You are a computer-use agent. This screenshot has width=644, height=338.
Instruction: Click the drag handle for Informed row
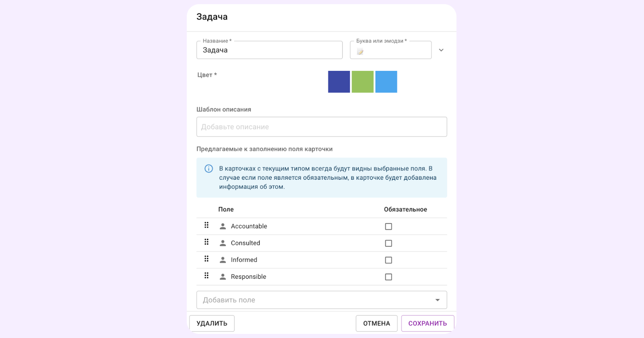(x=206, y=259)
